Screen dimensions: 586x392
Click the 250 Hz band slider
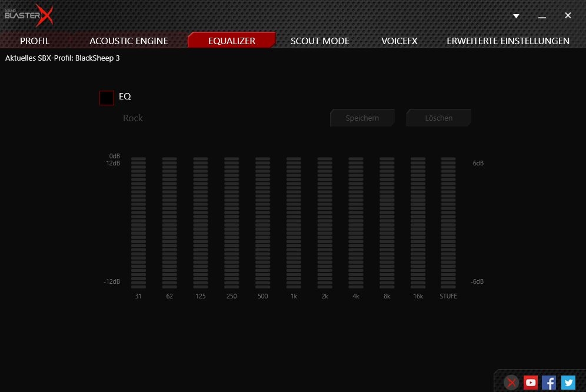click(x=231, y=222)
